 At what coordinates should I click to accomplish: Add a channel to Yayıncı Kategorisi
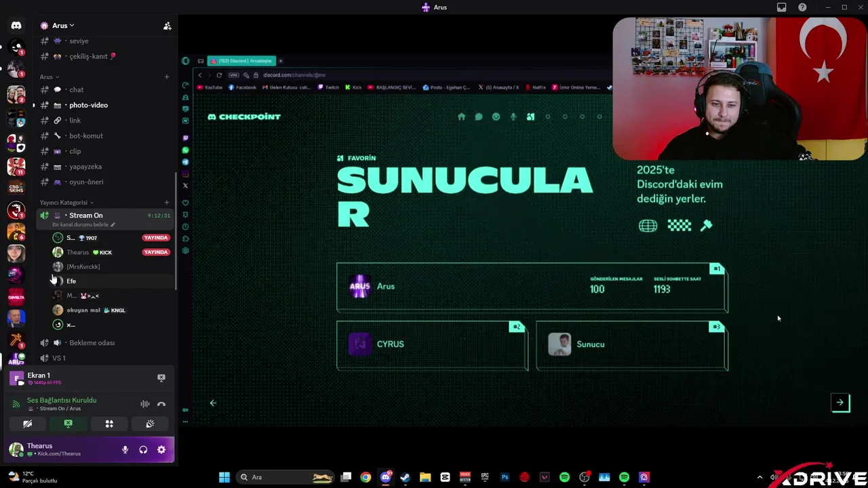[x=167, y=202]
